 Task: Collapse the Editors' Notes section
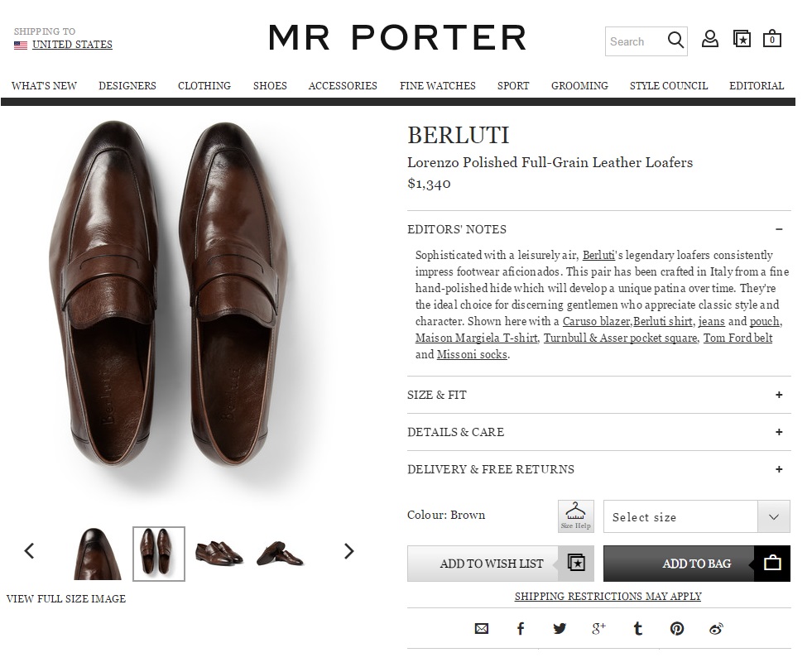coord(779,229)
